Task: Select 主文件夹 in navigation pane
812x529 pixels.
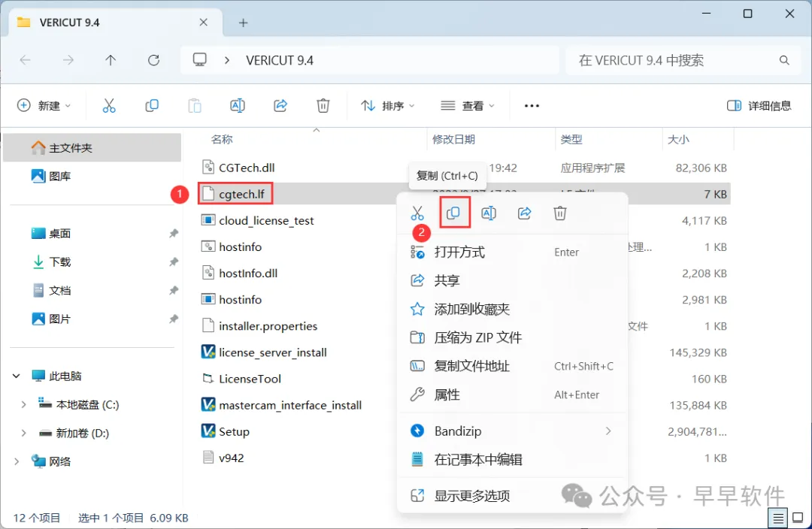Action: pyautogui.click(x=92, y=147)
